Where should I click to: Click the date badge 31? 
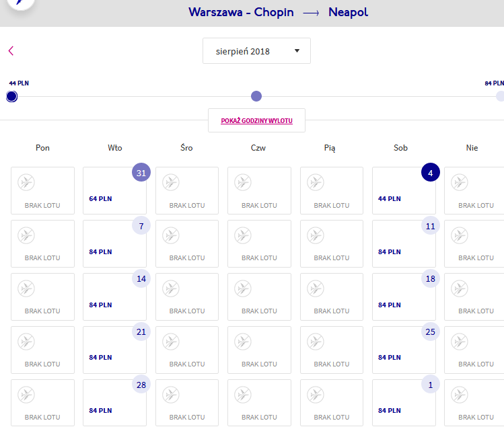(x=141, y=172)
